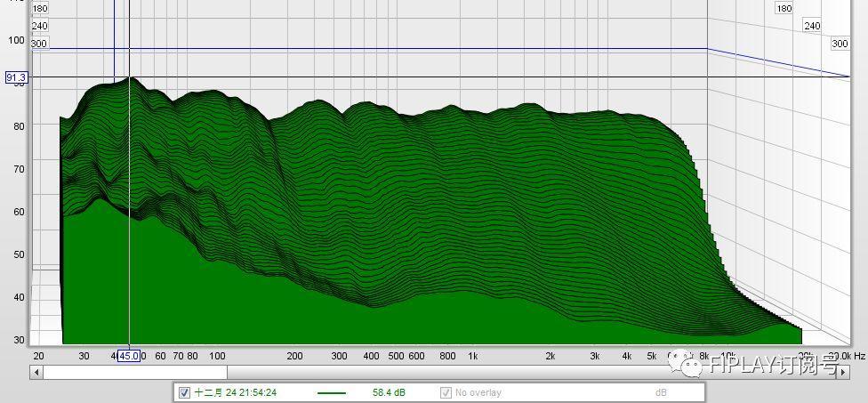Click the left arrow of horizontal scrollbar
Image resolution: width=868 pixels, height=403 pixels.
click(36, 373)
